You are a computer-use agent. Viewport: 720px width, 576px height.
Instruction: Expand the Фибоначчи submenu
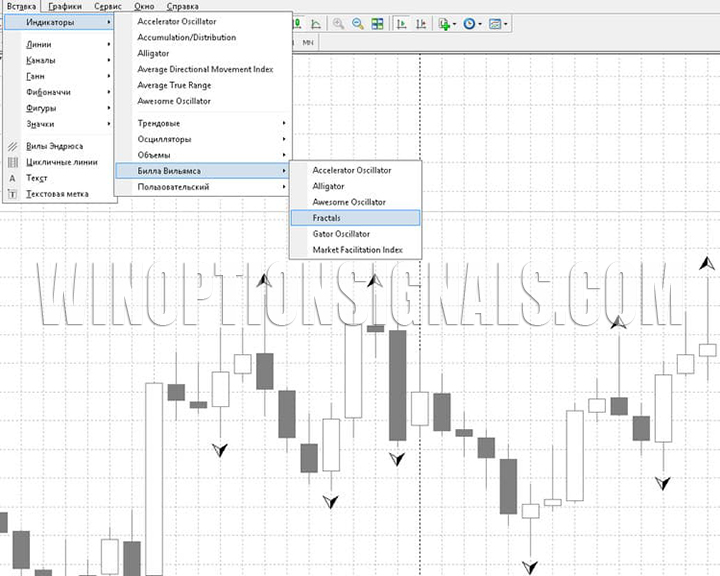59,92
